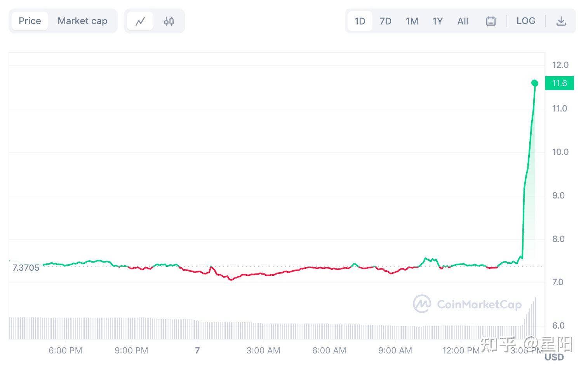This screenshot has height=369, width=588.
Task: Click the green current price dot
Action: 535,83
